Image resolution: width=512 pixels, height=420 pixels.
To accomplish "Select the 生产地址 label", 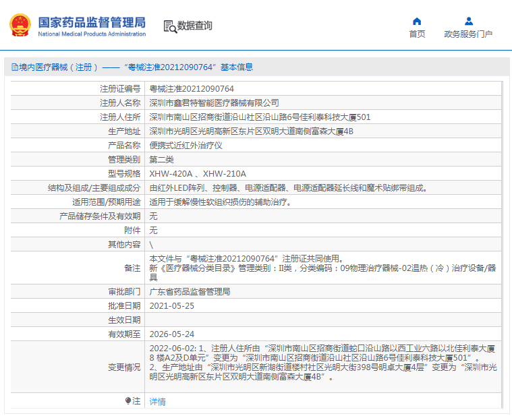I will [124, 131].
